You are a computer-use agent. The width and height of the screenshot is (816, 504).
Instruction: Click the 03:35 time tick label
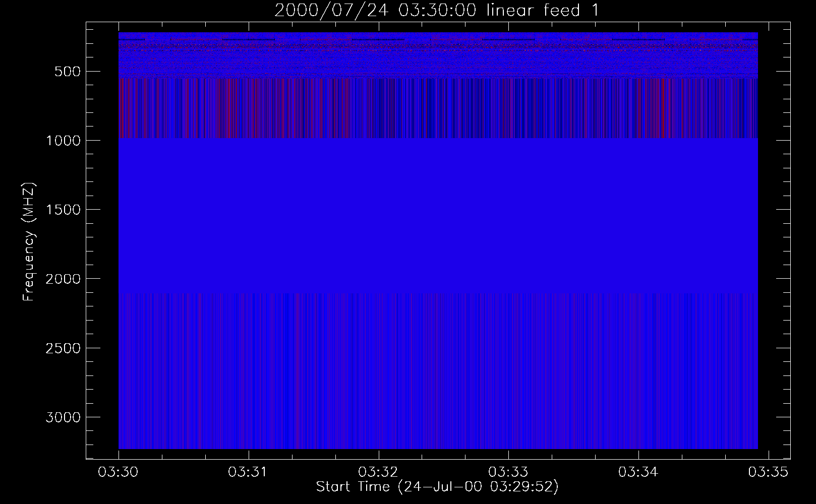(x=768, y=472)
